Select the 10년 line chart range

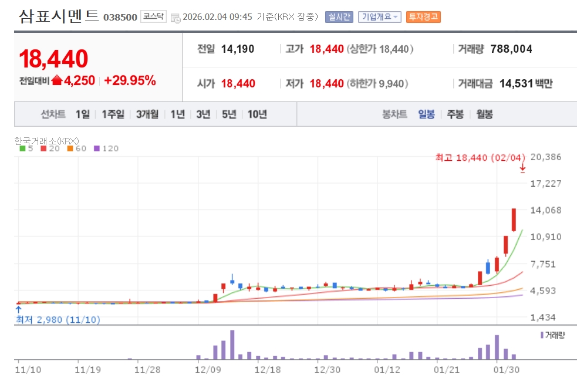click(257, 114)
